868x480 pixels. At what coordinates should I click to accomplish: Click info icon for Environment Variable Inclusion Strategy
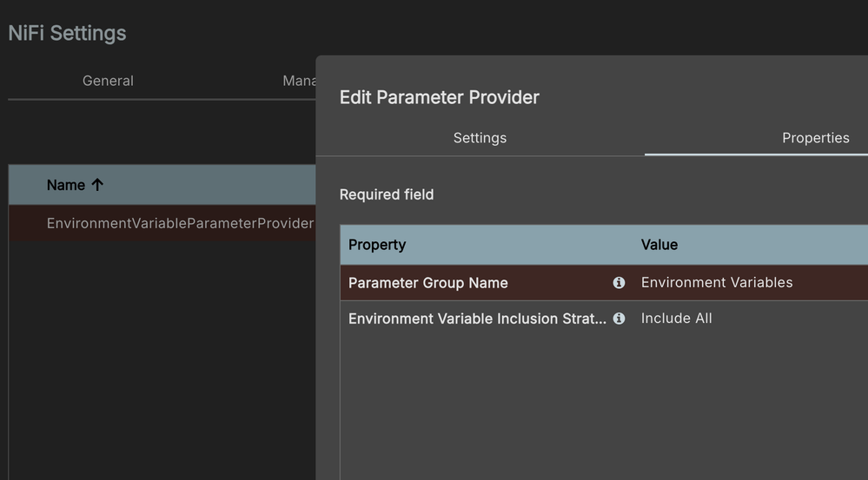tap(619, 319)
